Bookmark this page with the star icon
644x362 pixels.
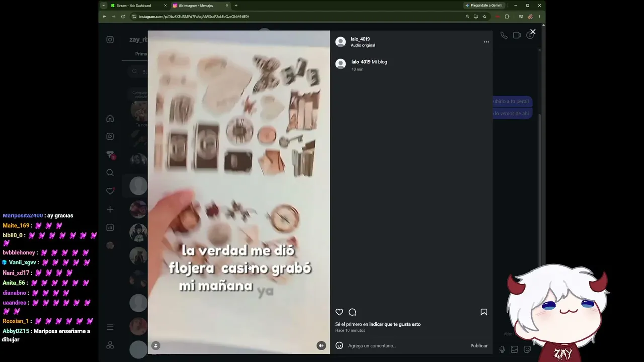(x=485, y=17)
